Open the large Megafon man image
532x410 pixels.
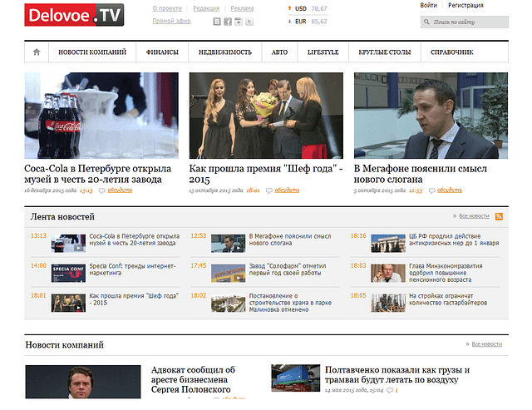pos(431,116)
